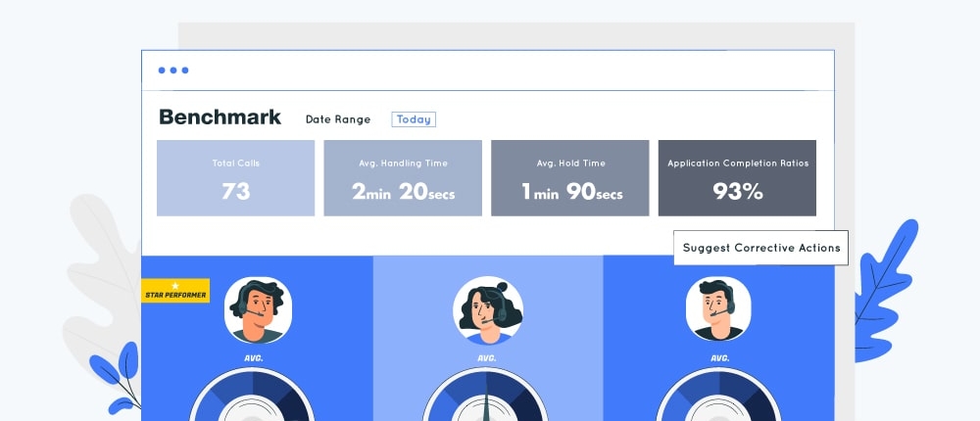
Task: Click the Star Performer badge
Action: (x=175, y=293)
